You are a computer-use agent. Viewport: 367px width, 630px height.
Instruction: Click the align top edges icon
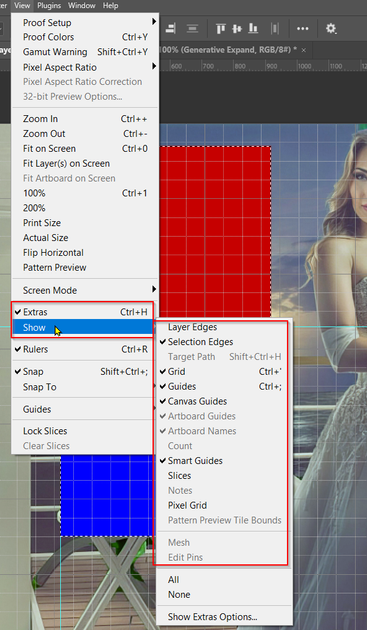[x=221, y=29]
